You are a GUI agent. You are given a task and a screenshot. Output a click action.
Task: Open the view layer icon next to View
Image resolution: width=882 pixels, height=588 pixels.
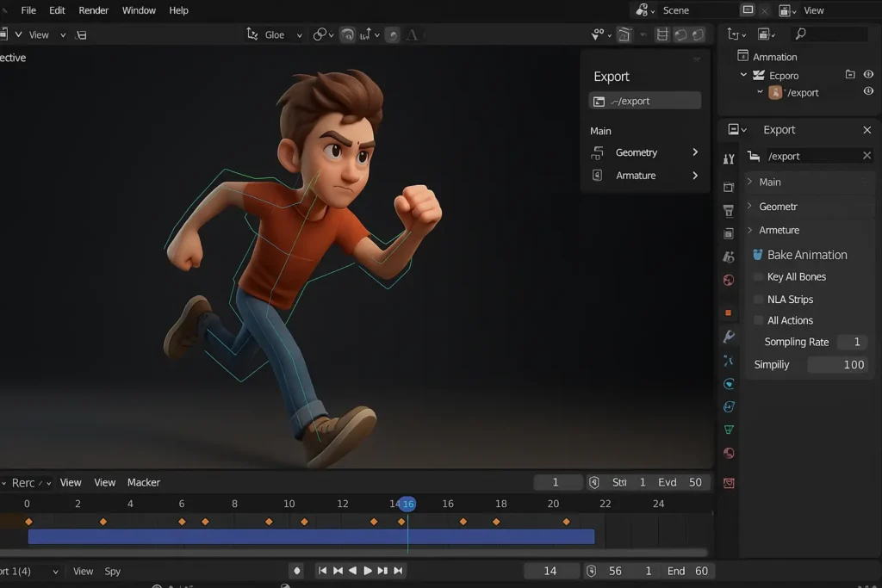(x=787, y=10)
